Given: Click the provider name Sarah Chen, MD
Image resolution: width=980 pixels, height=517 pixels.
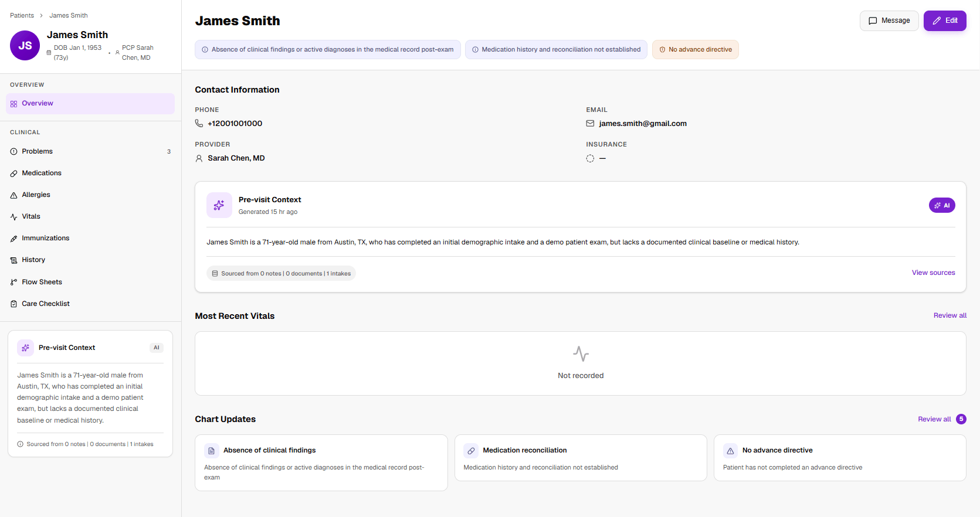Looking at the screenshot, I should coord(236,158).
